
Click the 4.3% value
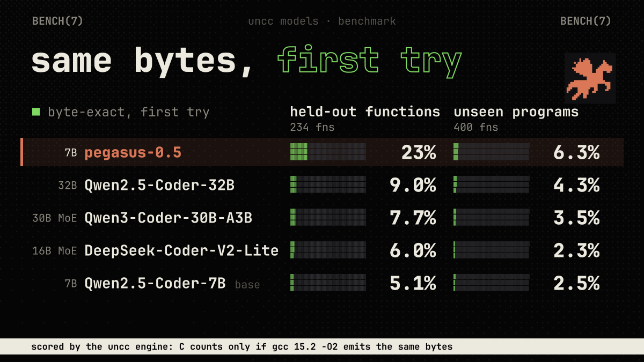pyautogui.click(x=576, y=186)
